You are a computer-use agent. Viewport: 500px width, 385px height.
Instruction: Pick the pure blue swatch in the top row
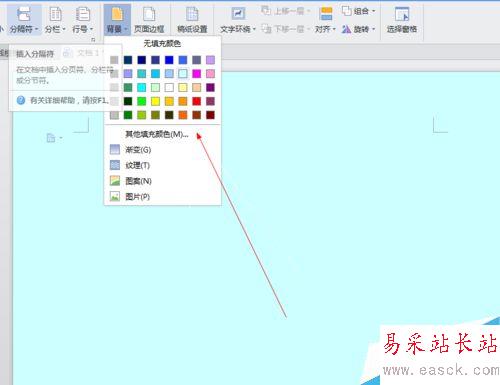point(169,60)
